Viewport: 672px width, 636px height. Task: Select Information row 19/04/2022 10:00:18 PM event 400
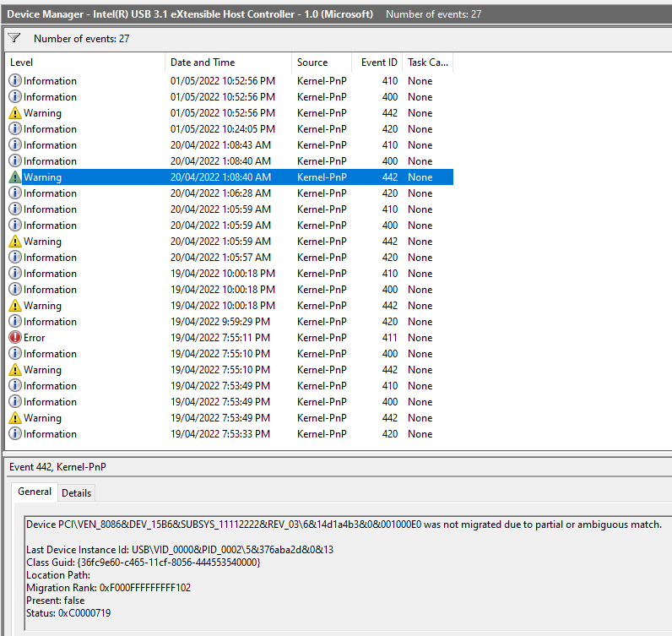tap(230, 290)
